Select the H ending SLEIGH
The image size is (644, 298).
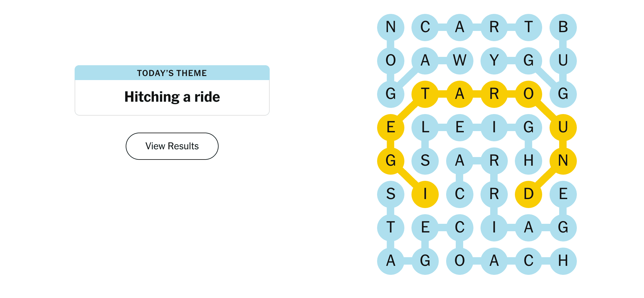(529, 161)
